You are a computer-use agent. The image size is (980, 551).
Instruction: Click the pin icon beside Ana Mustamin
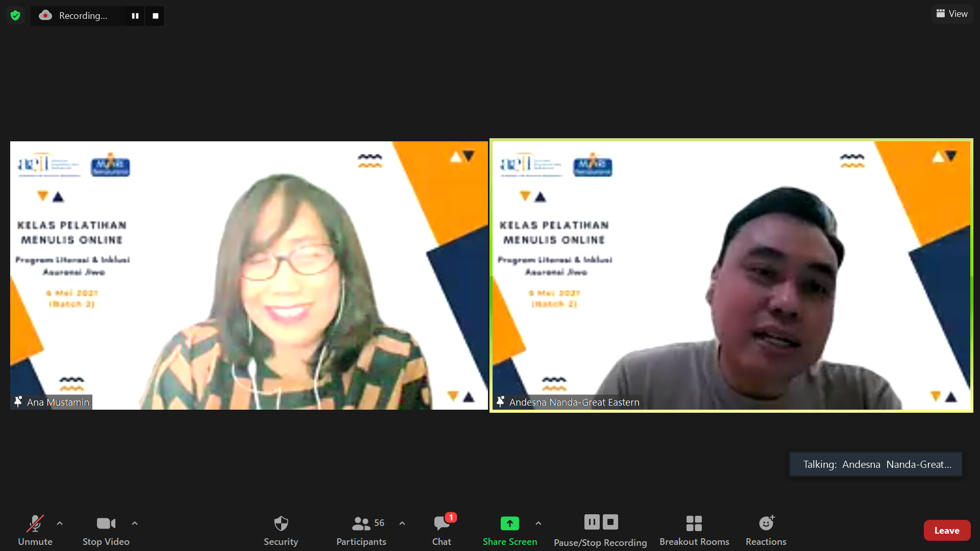tap(18, 402)
